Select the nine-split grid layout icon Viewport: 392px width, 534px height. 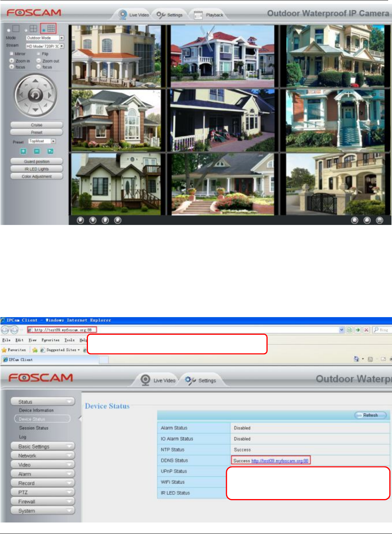pos(51,28)
